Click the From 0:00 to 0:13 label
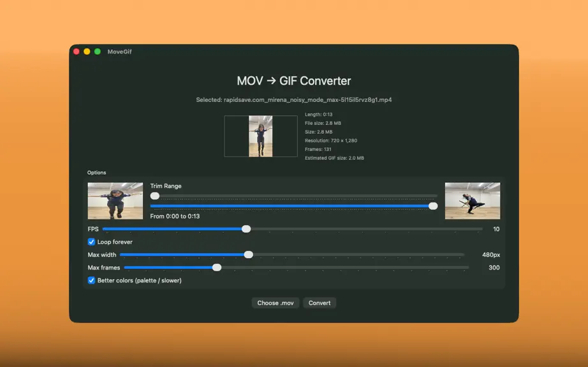Viewport: 588px width, 367px height. [175, 216]
